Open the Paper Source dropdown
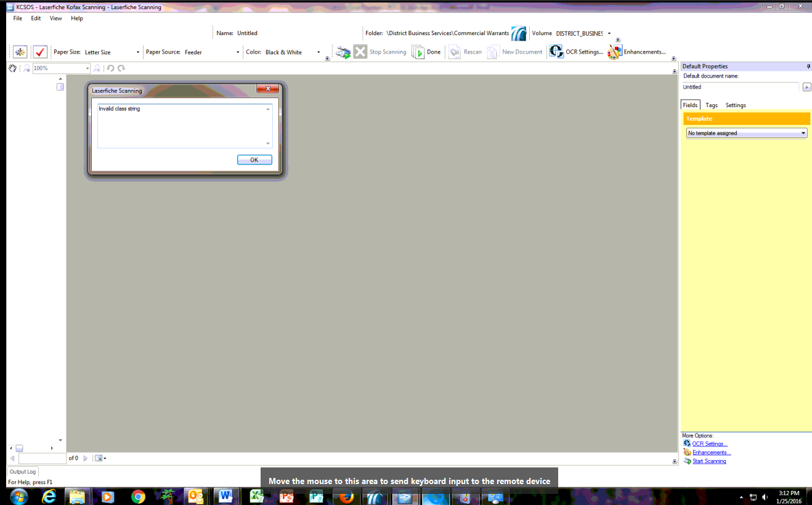 [x=238, y=52]
